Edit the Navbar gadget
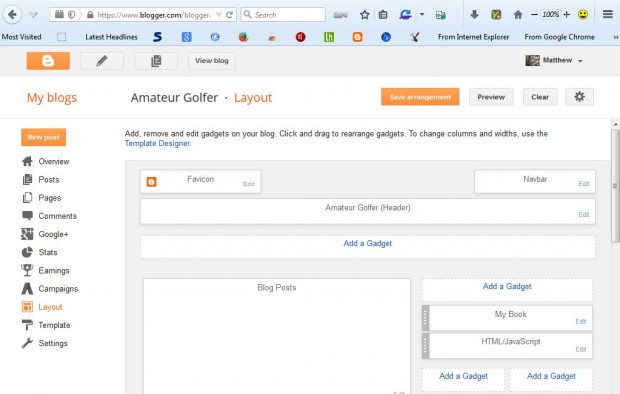The width and height of the screenshot is (620, 394). [584, 184]
